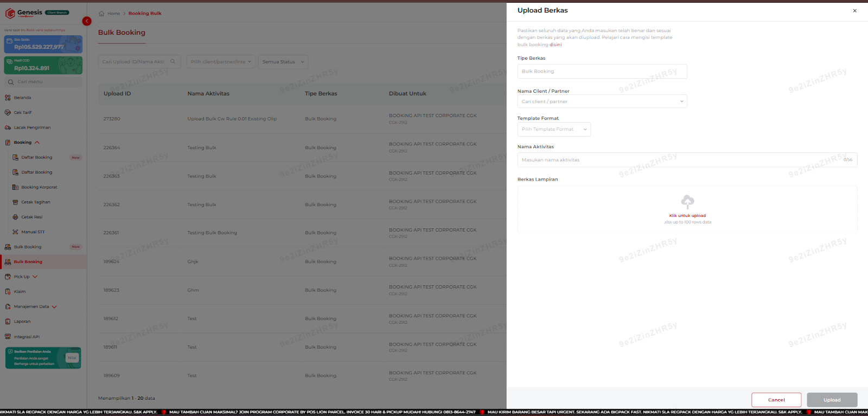Open the Klaim icon in sidebar
Image resolution: width=868 pixels, height=416 pixels.
click(8, 292)
